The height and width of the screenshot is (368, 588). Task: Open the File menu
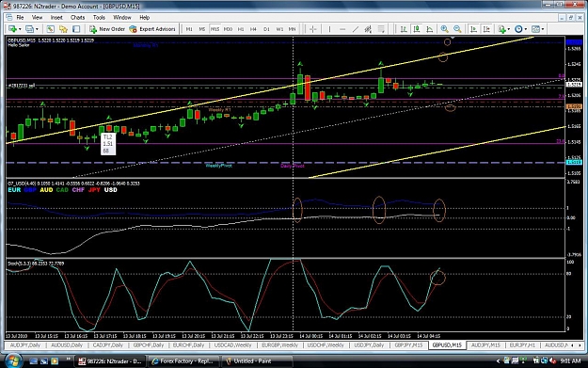tap(20, 17)
